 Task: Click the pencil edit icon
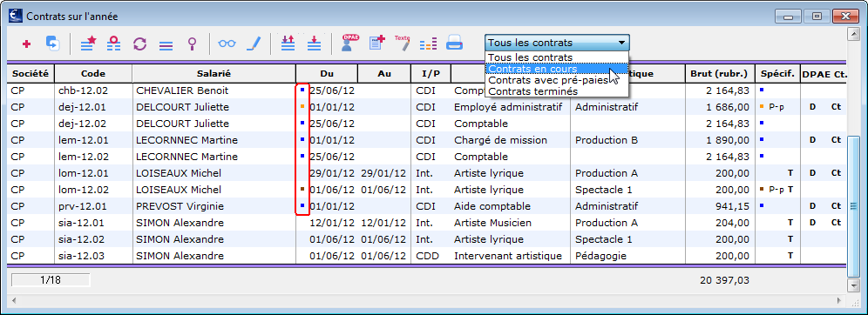coord(253,44)
